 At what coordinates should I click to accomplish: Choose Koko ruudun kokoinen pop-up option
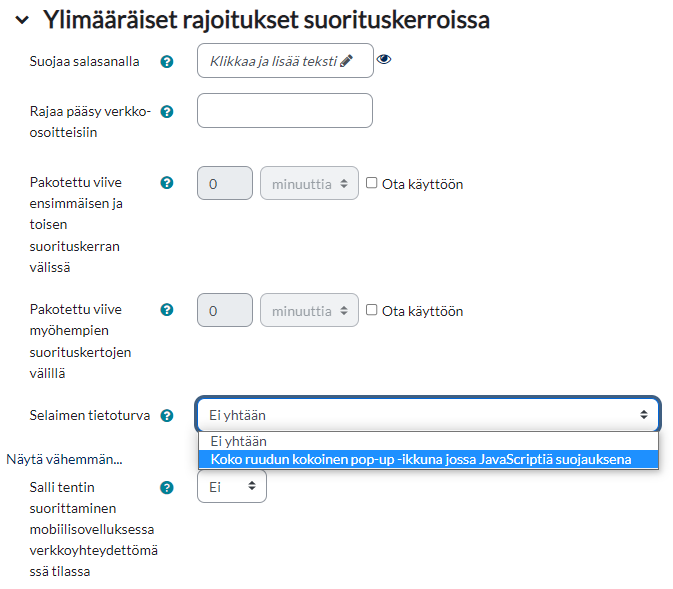[x=421, y=459]
